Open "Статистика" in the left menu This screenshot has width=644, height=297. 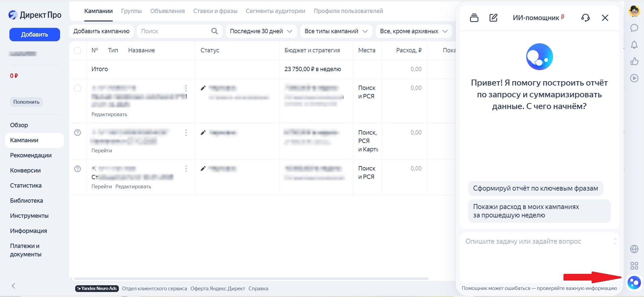[x=26, y=186]
